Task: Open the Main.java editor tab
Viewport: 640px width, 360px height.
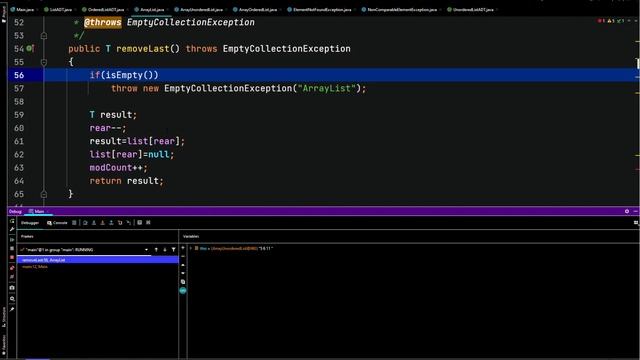Action: 23,9
